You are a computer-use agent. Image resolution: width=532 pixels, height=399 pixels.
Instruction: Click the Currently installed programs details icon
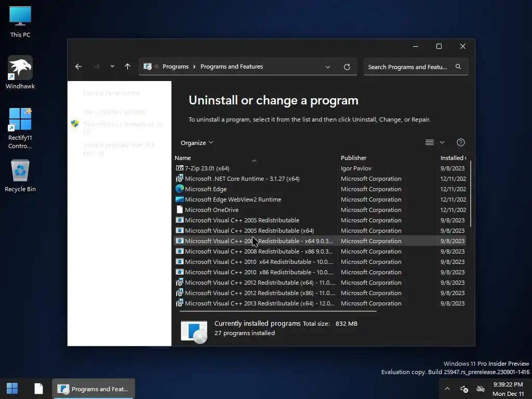pos(194,331)
